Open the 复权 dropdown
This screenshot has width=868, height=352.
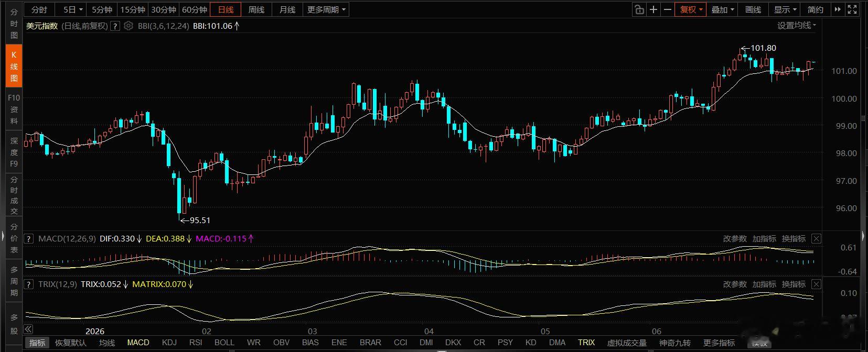[x=691, y=9]
